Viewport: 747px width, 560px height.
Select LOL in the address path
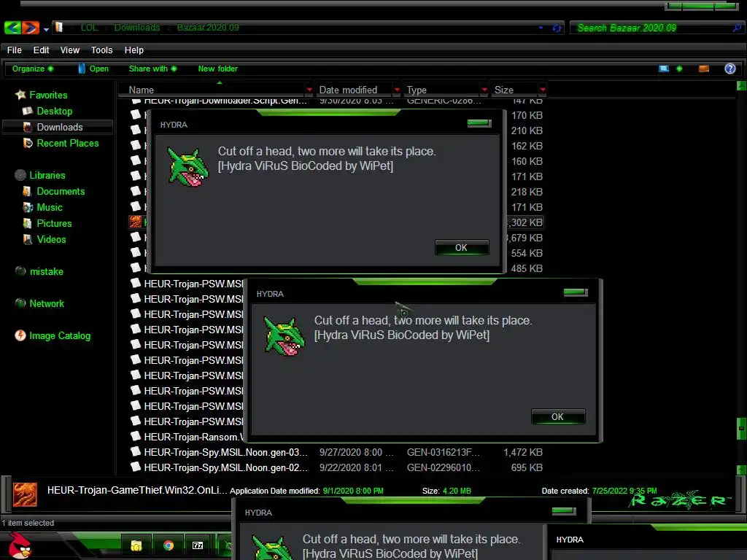click(x=89, y=28)
